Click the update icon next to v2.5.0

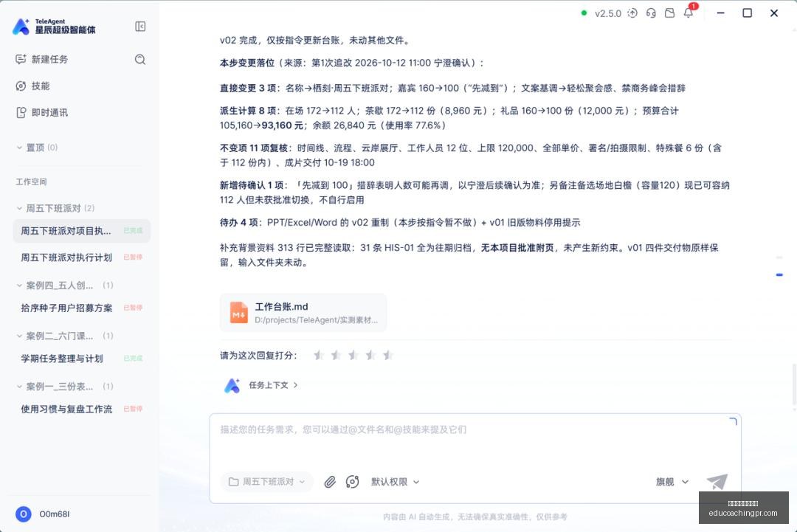coord(632,13)
